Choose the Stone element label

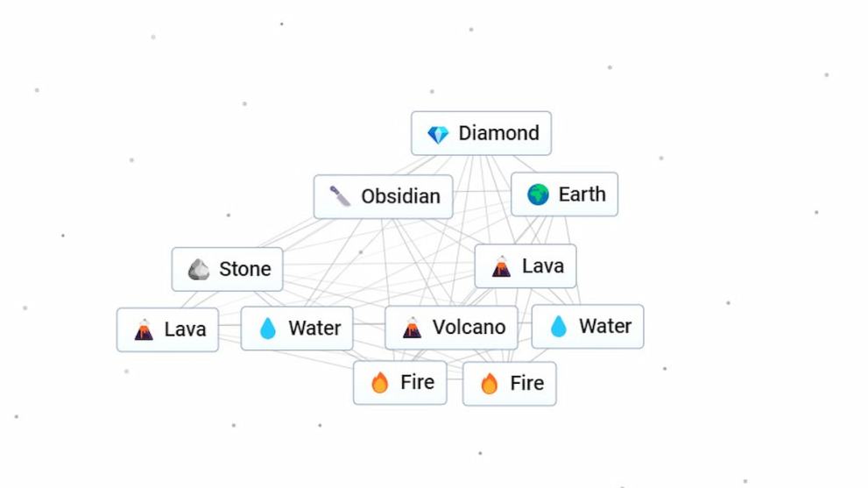coord(244,269)
